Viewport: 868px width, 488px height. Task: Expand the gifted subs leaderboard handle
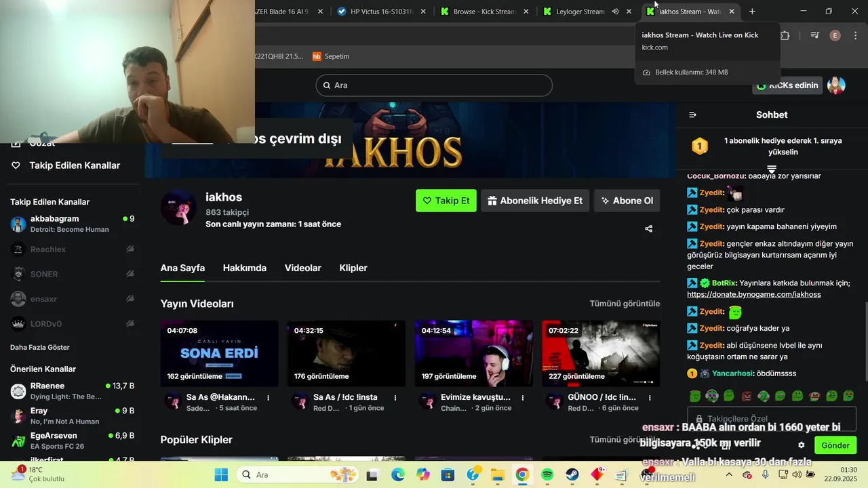pos(772,169)
